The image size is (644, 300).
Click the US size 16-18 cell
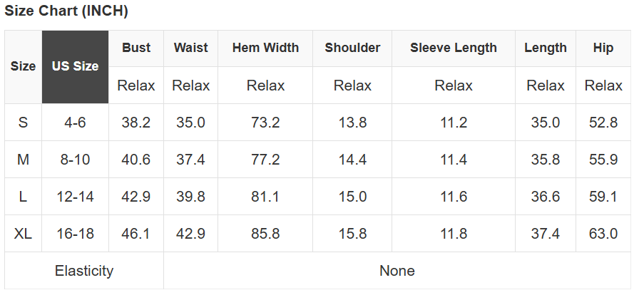[75, 234]
